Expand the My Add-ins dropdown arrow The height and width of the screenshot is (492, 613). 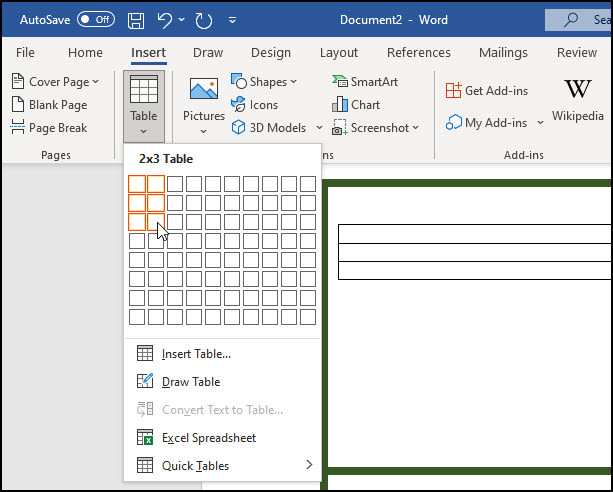point(540,123)
